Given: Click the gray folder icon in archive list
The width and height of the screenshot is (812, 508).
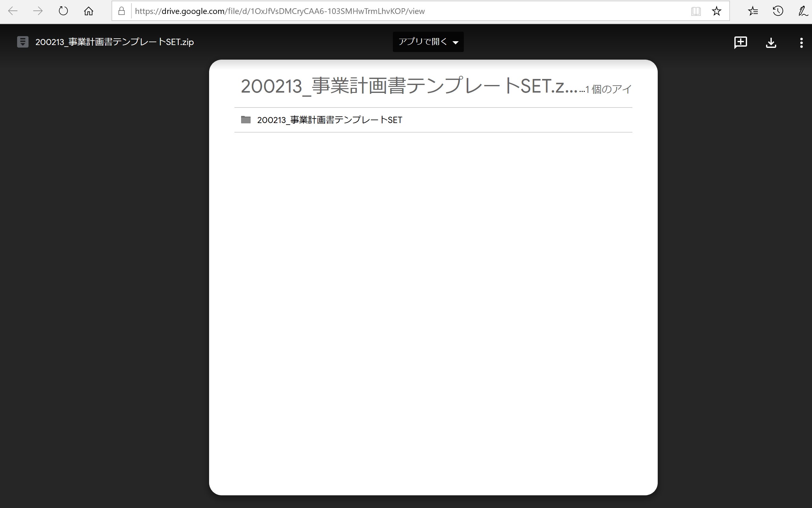Looking at the screenshot, I should point(246,120).
